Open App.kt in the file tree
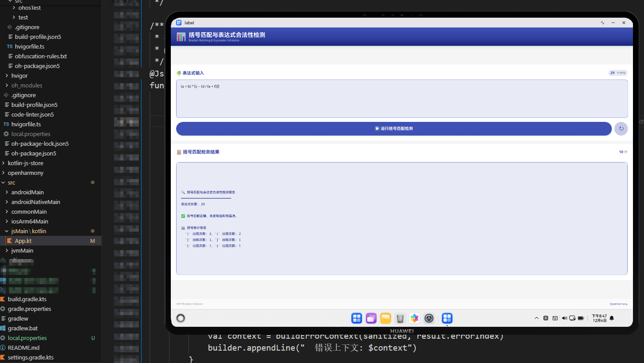The height and width of the screenshot is (363, 644). coord(23,241)
